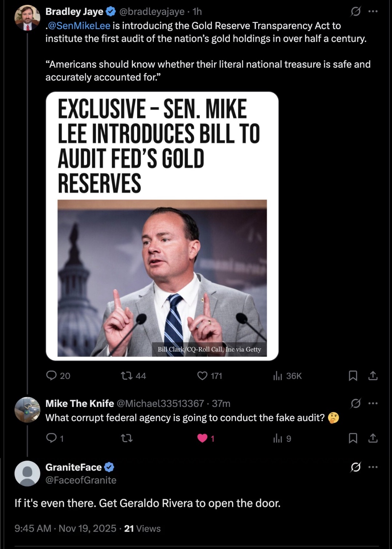Open more options for Bradley Jaye's post

coord(373,12)
